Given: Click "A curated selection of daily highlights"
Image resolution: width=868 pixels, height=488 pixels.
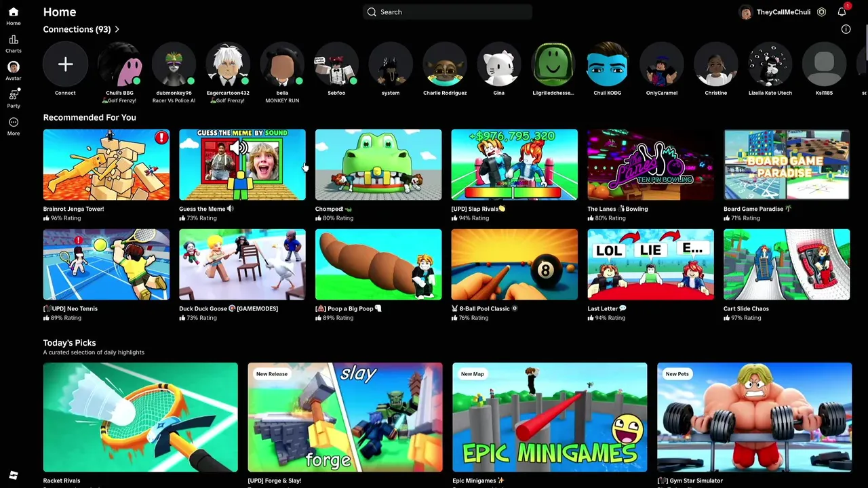Looking at the screenshot, I should [94, 352].
